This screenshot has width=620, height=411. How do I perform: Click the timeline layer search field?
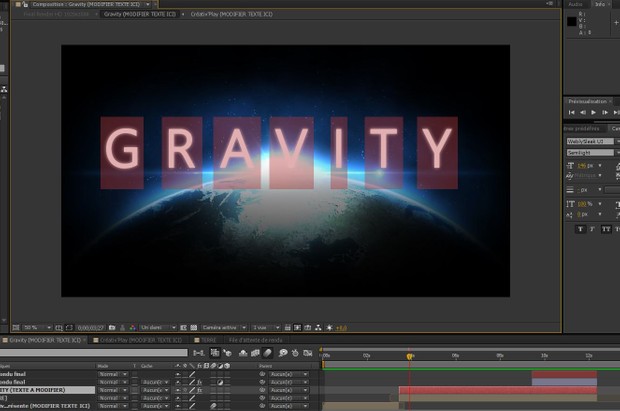tap(94, 352)
